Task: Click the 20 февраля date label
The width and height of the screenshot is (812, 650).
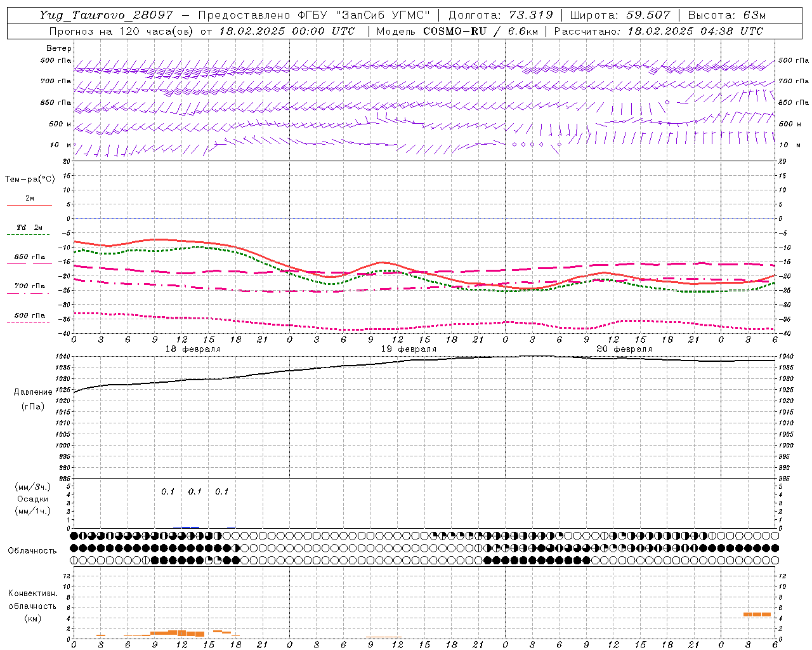Action: 624,349
